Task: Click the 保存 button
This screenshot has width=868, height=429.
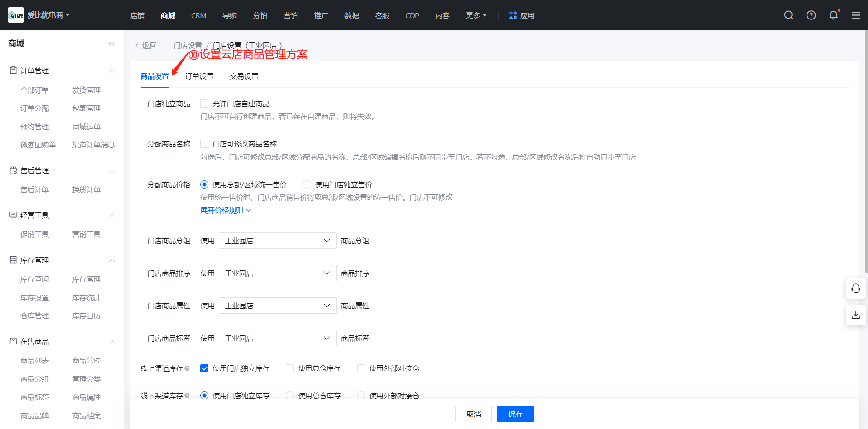Action: (515, 414)
